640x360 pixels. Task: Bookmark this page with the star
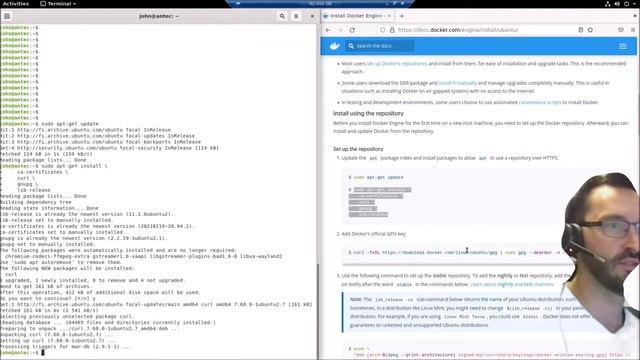[590, 30]
